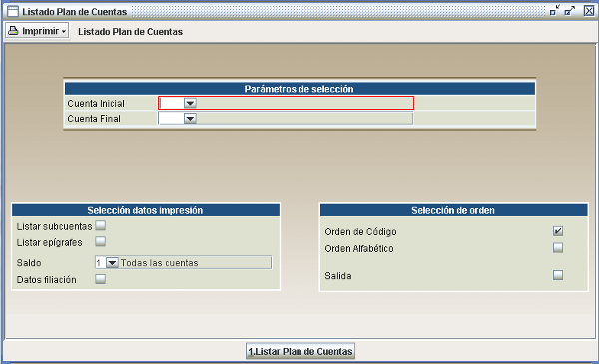Click the Saldo code field showing 1
599x364 pixels.
coord(100,263)
